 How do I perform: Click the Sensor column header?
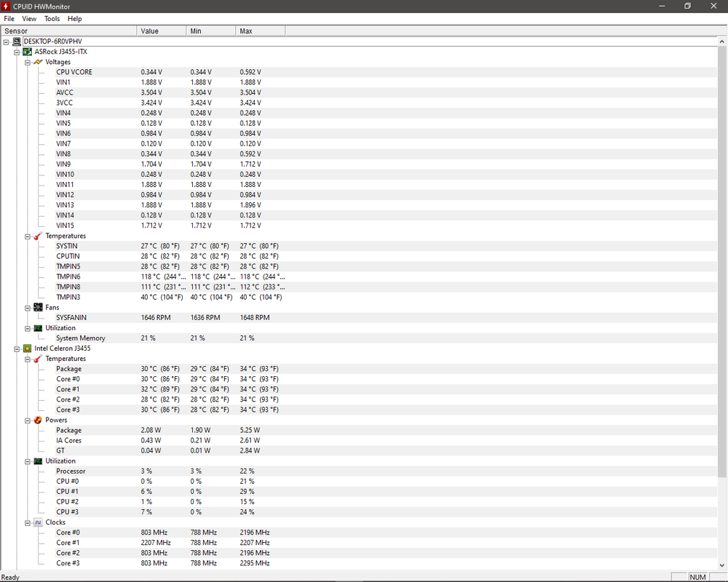68,31
